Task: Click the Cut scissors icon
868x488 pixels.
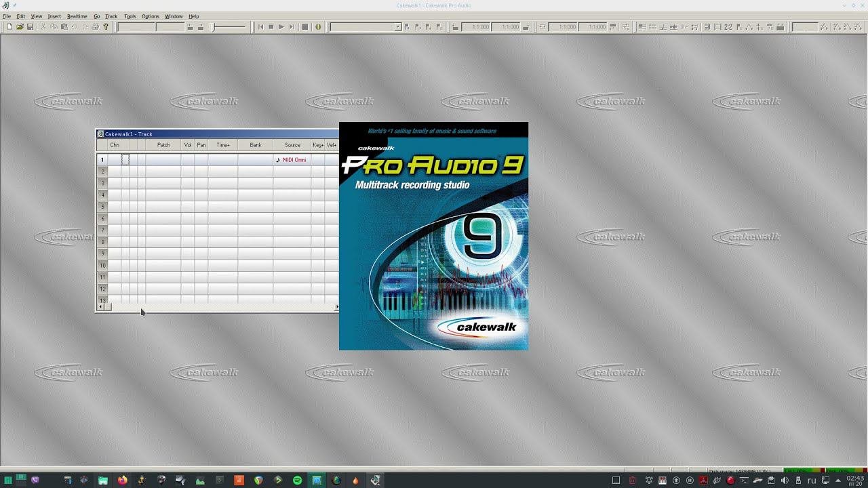Action: coord(43,27)
